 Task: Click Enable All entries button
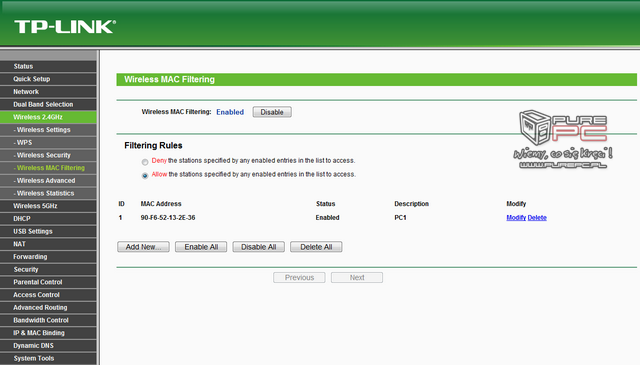(201, 247)
